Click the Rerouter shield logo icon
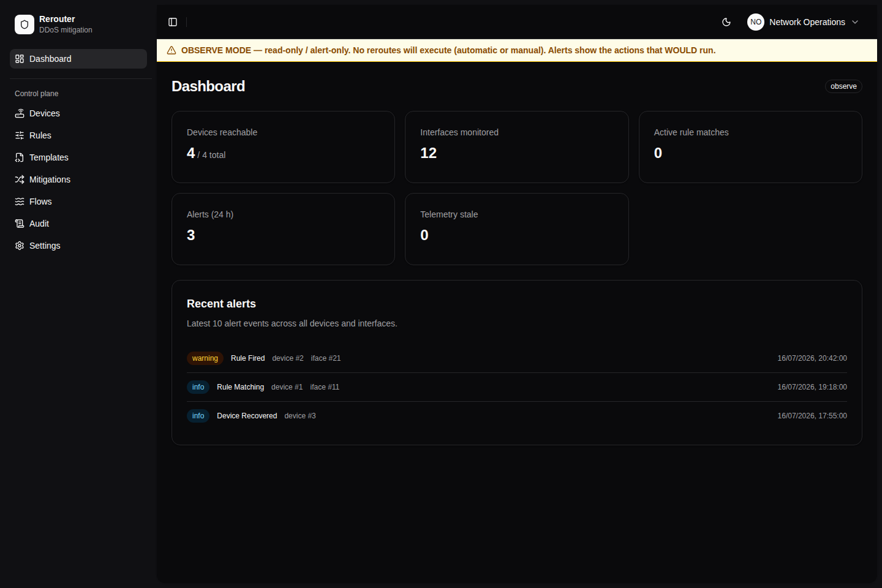Screen dimensions: 882x588 coord(24,24)
